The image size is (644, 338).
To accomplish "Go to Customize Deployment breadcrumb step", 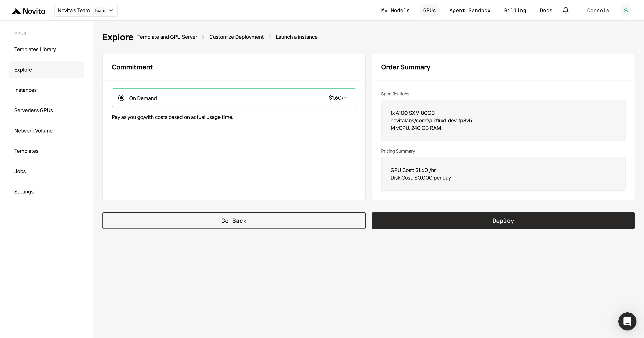I will click(236, 37).
